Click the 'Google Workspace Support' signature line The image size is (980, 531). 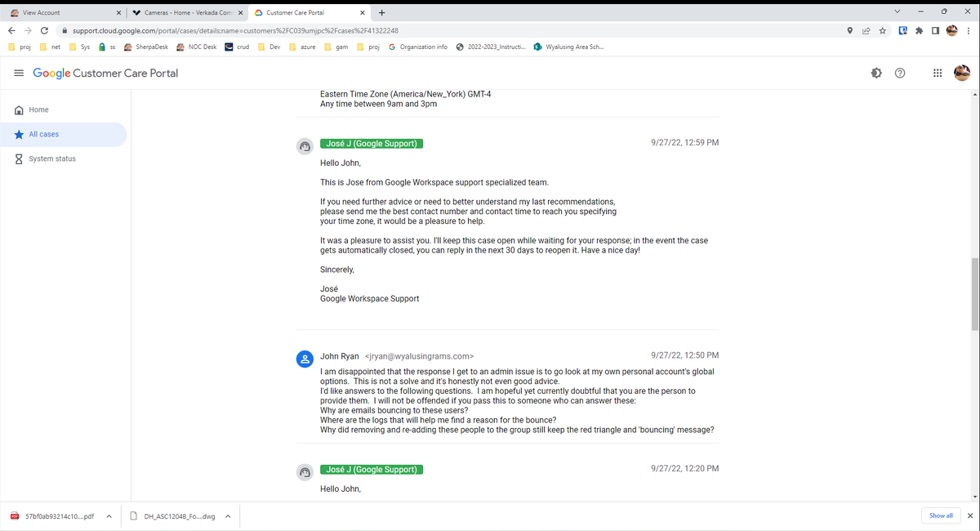pos(369,299)
